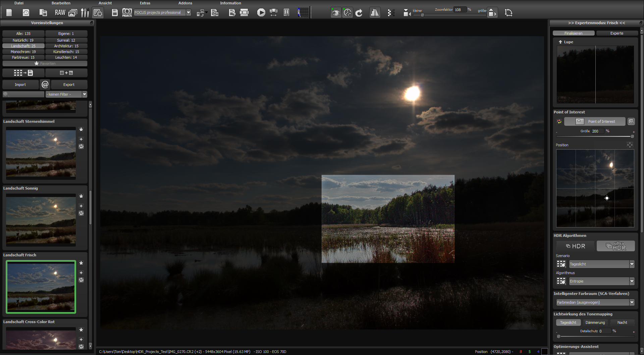The image size is (644, 355).
Task: Select the Landschaft: 25 preset category
Action: pyautogui.click(x=23, y=46)
